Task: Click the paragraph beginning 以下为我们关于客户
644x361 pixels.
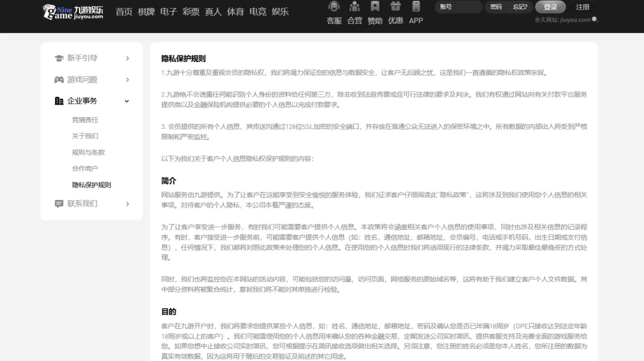Action: pyautogui.click(x=237, y=159)
